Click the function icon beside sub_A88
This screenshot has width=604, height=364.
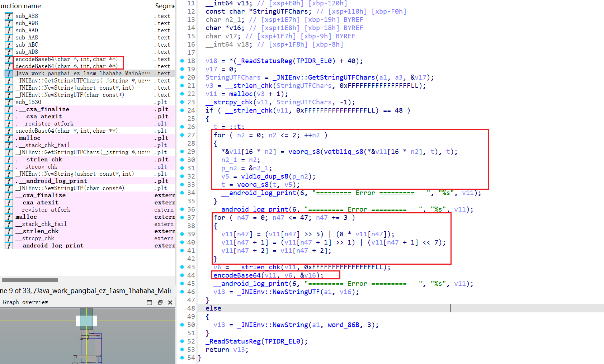click(x=9, y=16)
